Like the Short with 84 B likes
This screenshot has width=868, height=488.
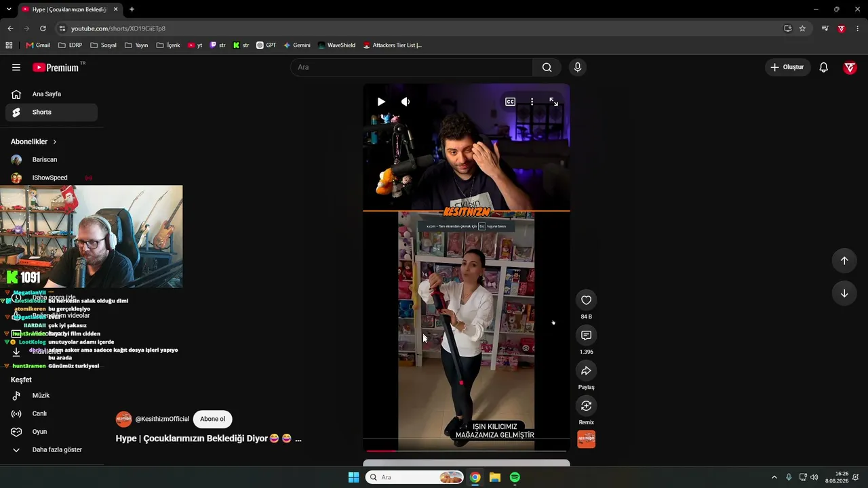point(587,300)
